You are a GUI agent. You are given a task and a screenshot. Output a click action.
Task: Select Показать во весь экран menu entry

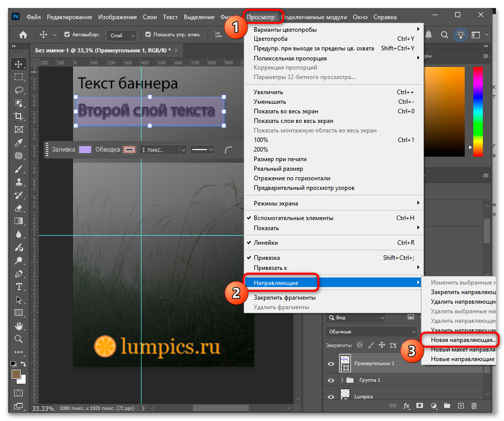click(x=334, y=111)
